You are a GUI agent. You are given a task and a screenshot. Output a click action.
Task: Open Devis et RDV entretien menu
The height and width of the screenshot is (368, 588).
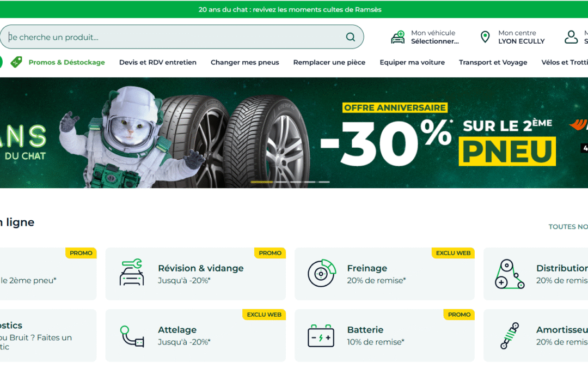pos(158,62)
